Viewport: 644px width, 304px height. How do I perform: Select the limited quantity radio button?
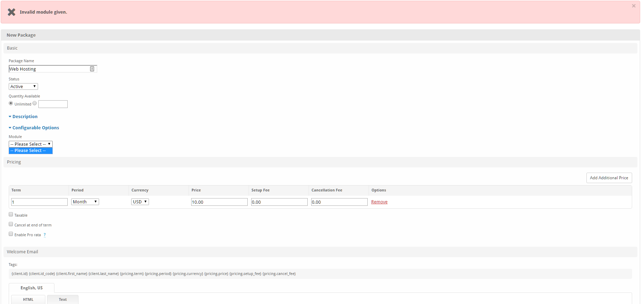[35, 103]
